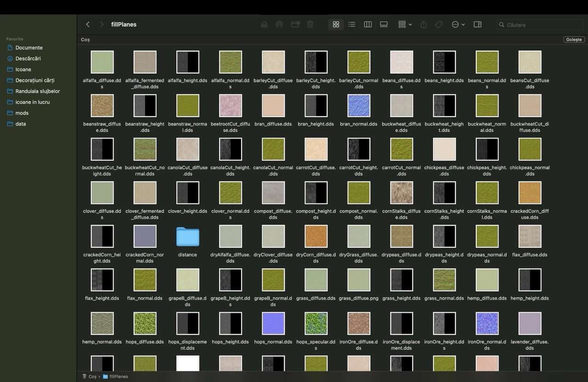Click the AirDrop icon in toolbar
The image size is (588, 382).
(279, 24)
